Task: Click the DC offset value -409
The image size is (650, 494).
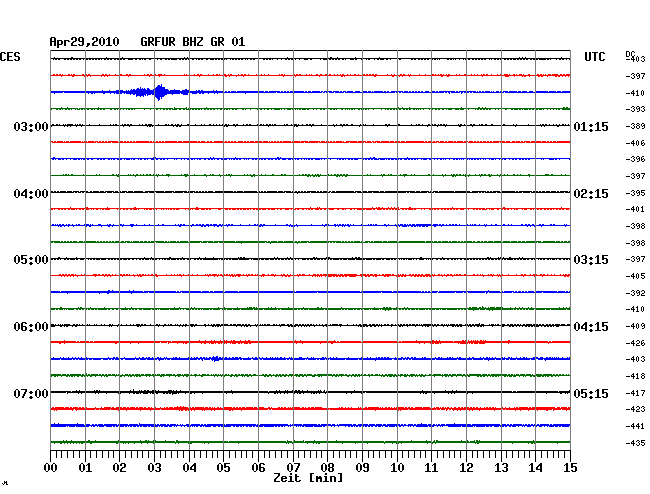Action: [635, 326]
